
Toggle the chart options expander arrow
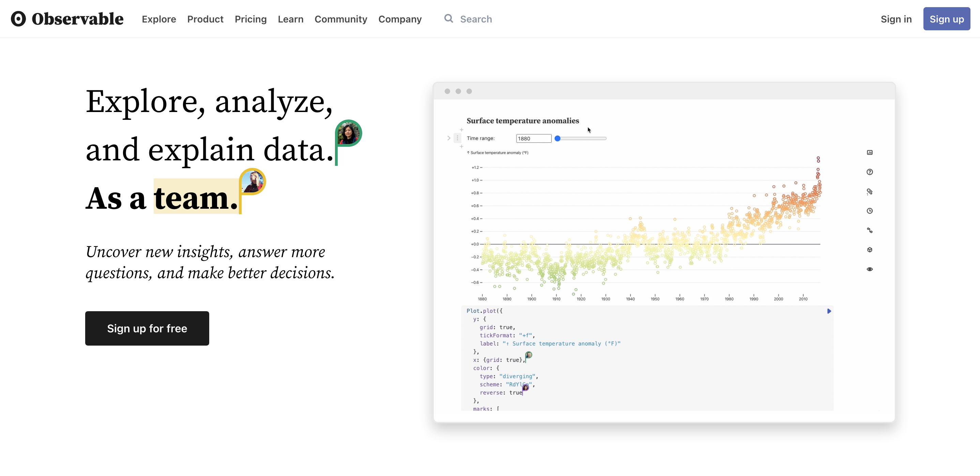[x=448, y=138]
